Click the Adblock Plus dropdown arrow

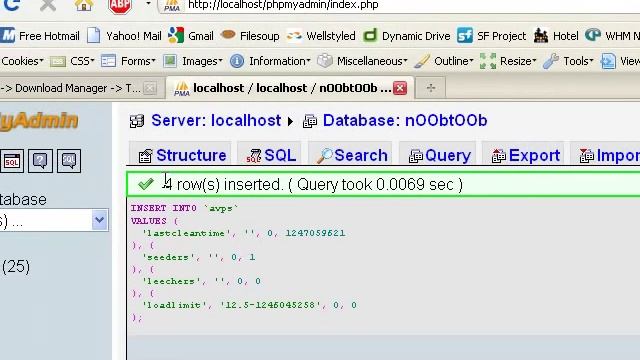(x=148, y=4)
